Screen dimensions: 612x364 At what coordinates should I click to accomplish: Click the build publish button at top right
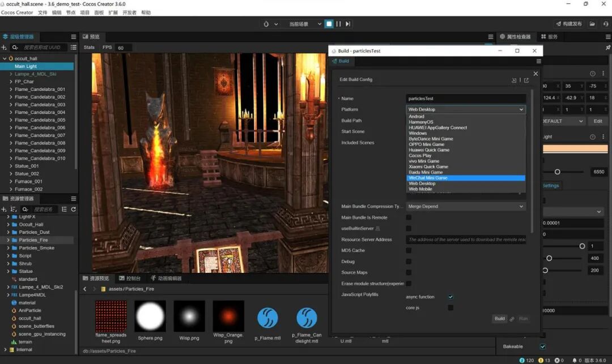coord(569,24)
